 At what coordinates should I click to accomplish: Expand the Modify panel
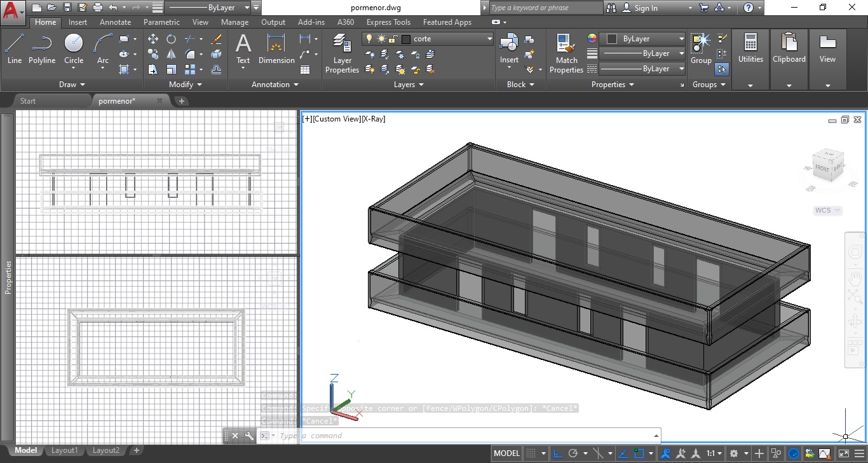(x=186, y=84)
